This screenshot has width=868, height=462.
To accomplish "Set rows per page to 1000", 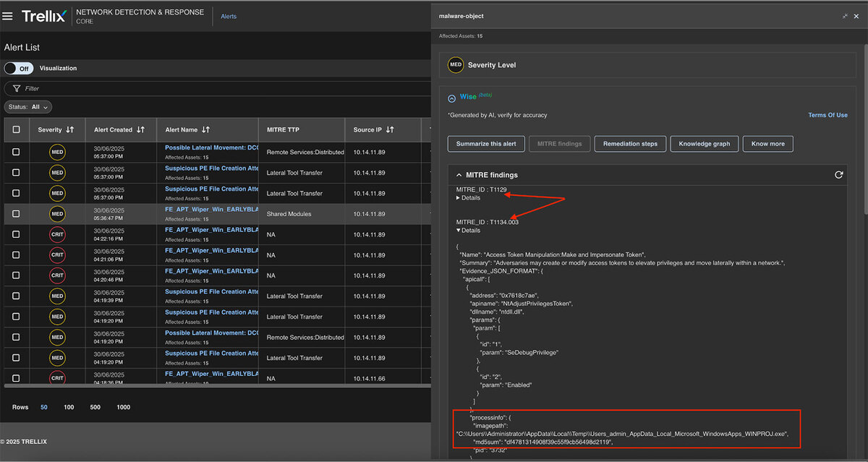I will (124, 407).
